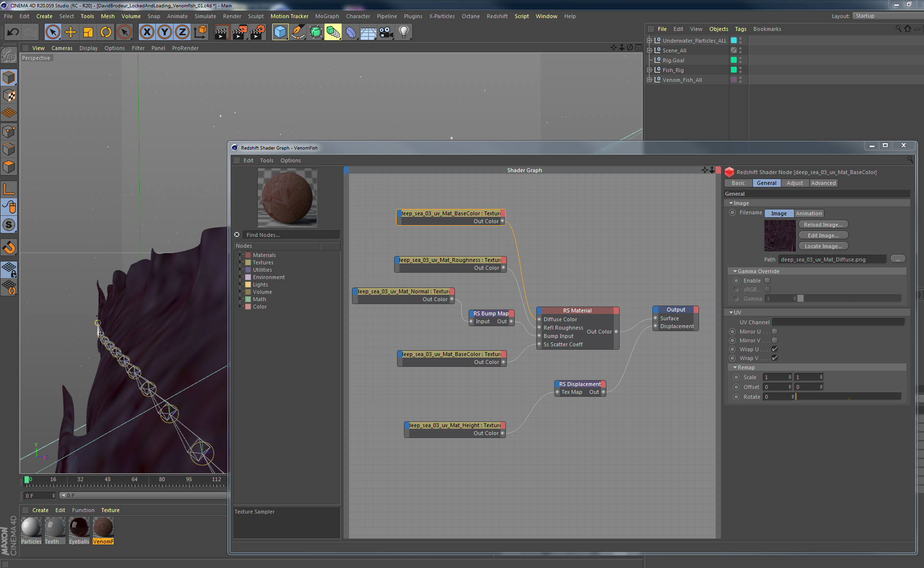Click the Scale parameter radio dot

736,377
